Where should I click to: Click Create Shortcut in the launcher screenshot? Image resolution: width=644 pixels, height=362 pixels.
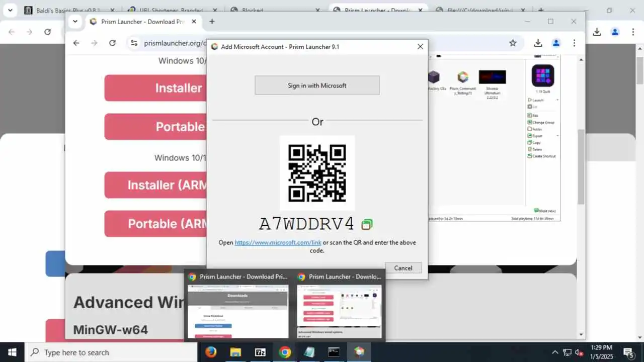click(542, 156)
